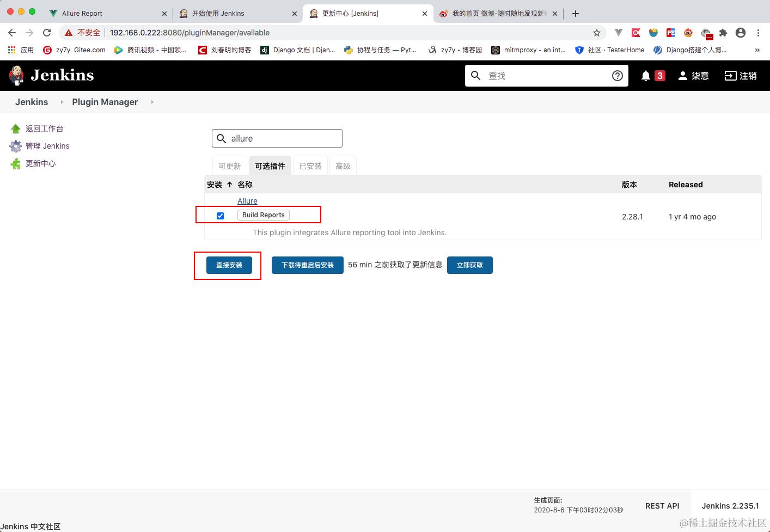Click the 下载待重启后安装 button
The width and height of the screenshot is (770, 532).
click(x=308, y=265)
